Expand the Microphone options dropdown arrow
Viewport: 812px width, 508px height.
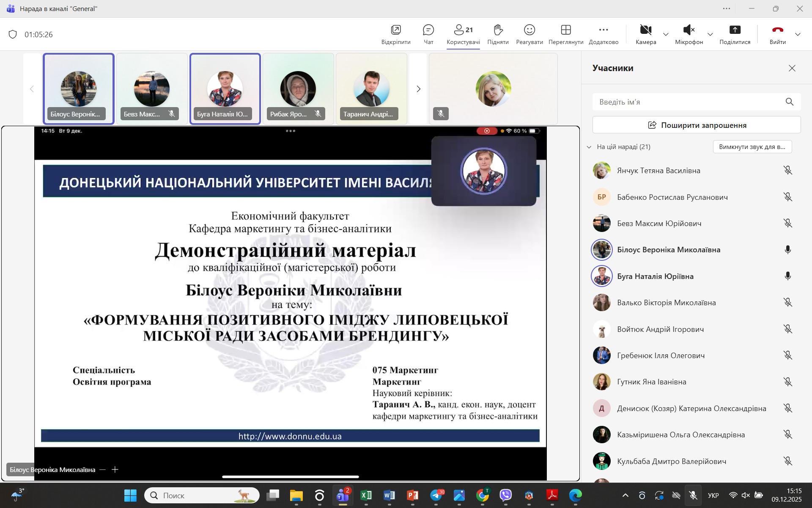point(710,34)
